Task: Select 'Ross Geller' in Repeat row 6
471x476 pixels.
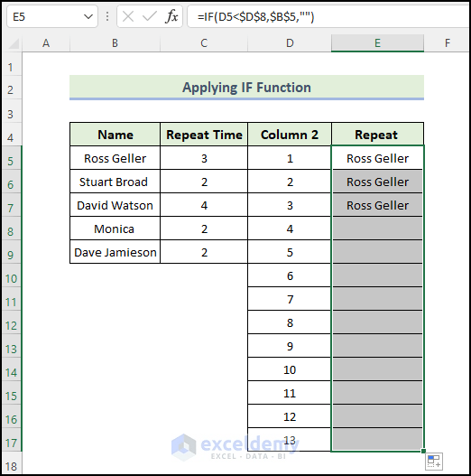Action: [x=377, y=182]
